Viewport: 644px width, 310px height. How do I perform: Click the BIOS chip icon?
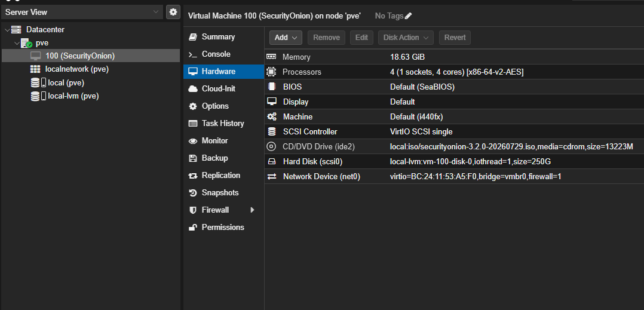click(271, 87)
